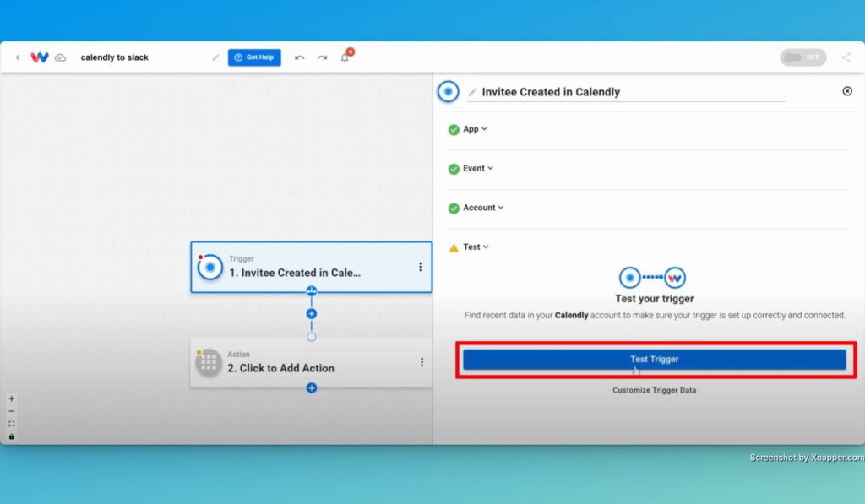Click the Calendly icon above 'Test your trigger'
The image size is (865, 504).
629,278
